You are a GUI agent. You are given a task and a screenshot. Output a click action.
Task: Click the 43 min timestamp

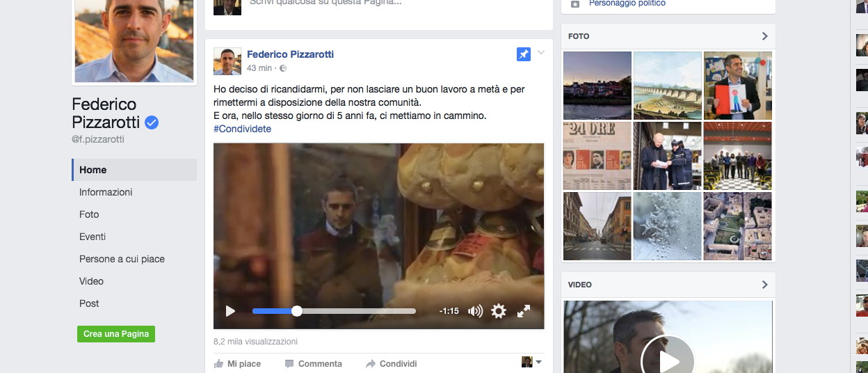(259, 68)
